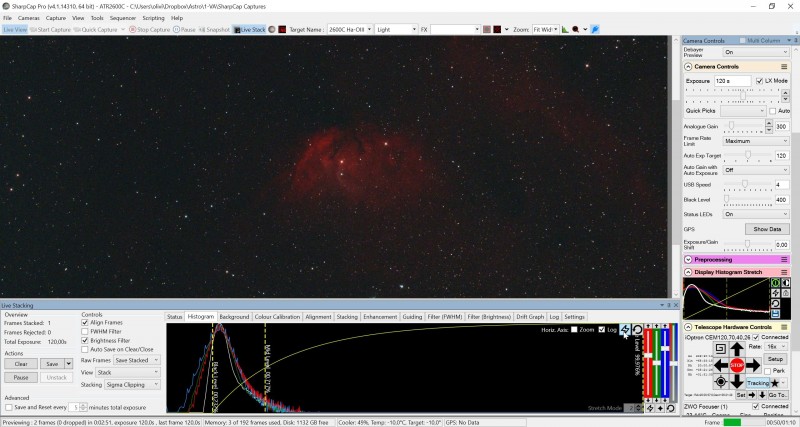Switch to the Guiding tab

click(412, 317)
